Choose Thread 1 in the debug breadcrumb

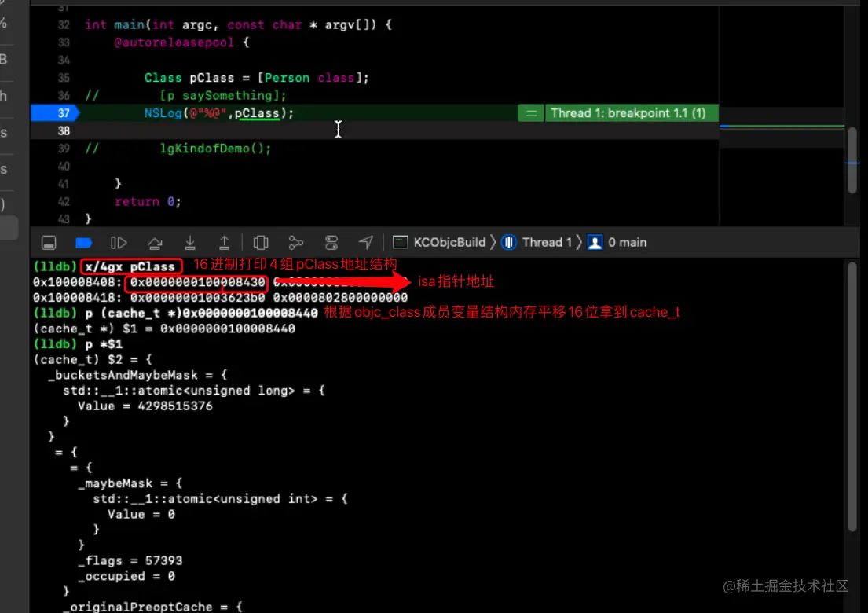coord(537,242)
